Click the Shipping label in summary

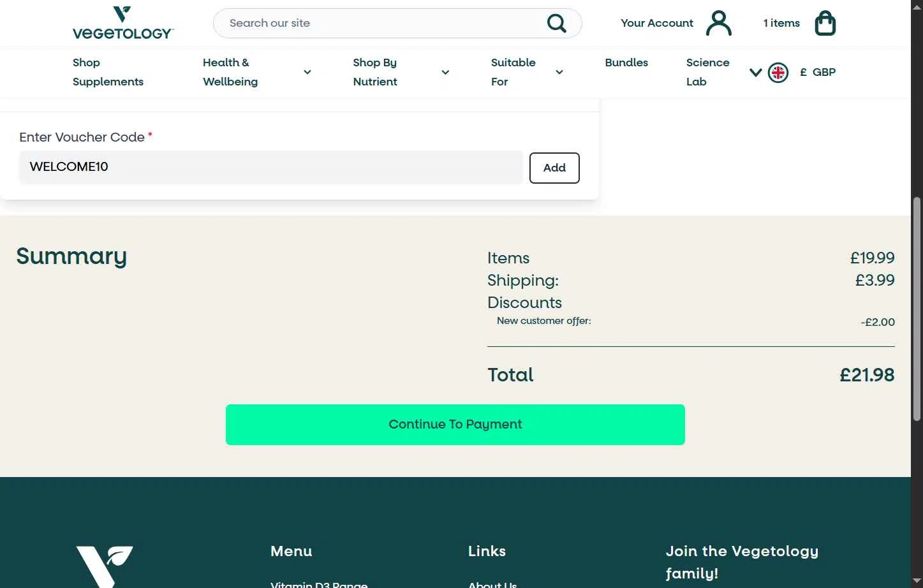pyautogui.click(x=523, y=281)
